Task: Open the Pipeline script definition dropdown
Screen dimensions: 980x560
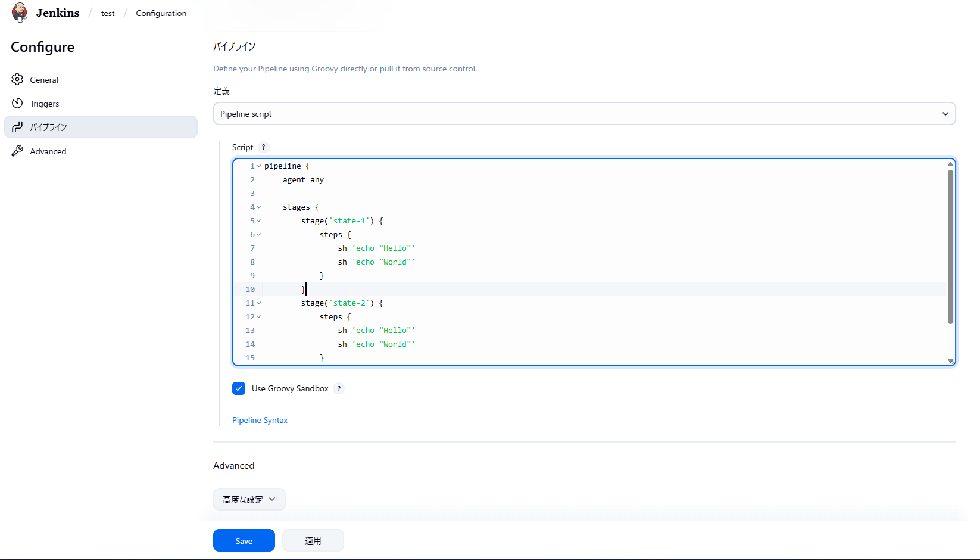Action: [584, 114]
